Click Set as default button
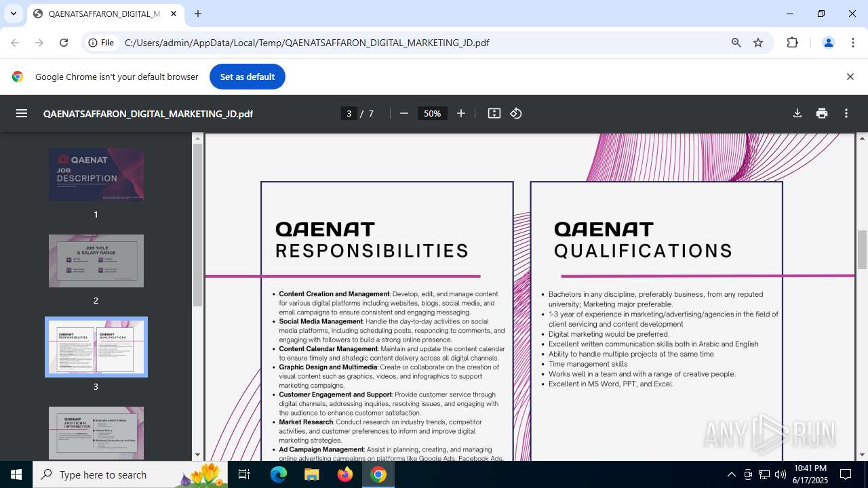Screen dimensions: 868x488 (248, 77)
